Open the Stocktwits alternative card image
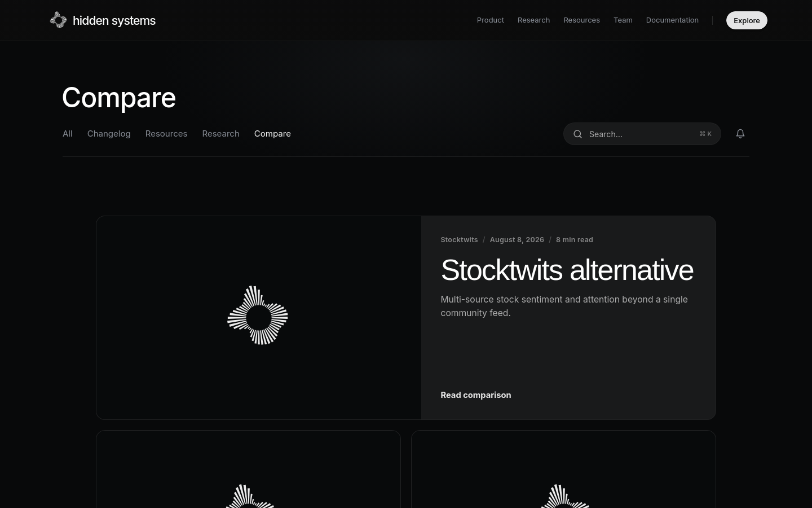Viewport: 812px width, 508px height. (x=259, y=318)
